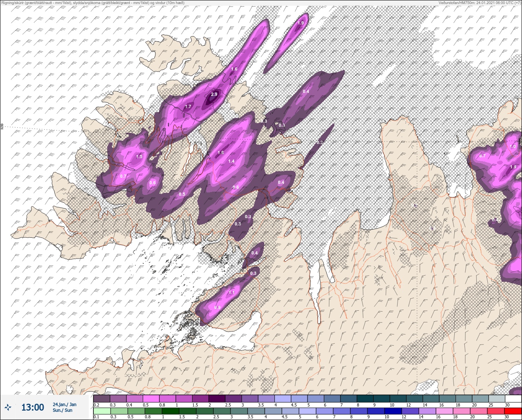This screenshot has height=420, width=522.
Task: Click the four-point star icon beside 13:00
Action: click(x=8, y=407)
